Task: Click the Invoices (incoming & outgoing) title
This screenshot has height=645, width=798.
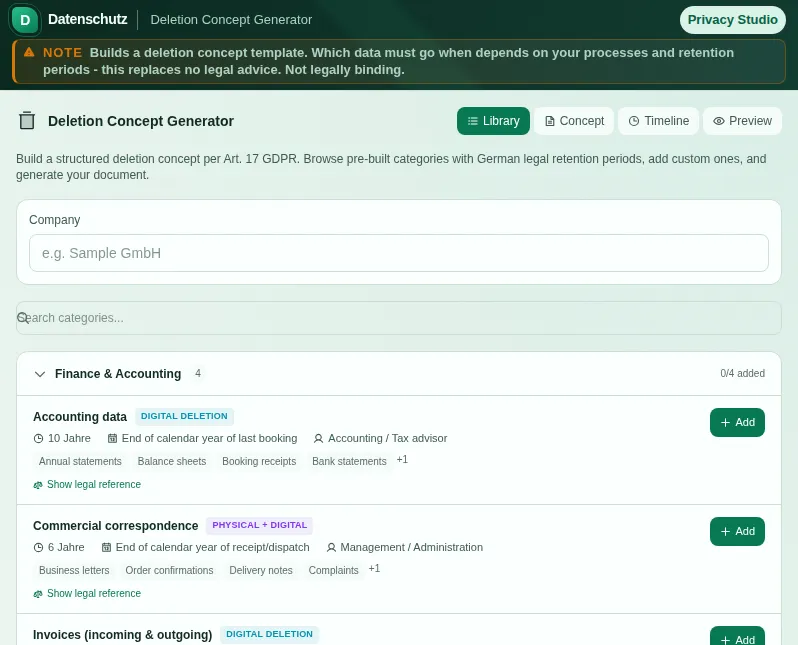Action: 123,635
